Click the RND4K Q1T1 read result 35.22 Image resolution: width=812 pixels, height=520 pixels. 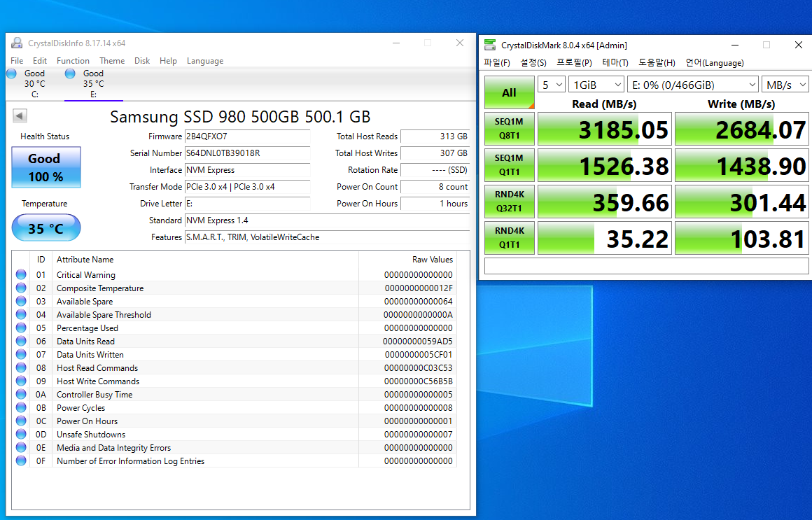point(604,238)
